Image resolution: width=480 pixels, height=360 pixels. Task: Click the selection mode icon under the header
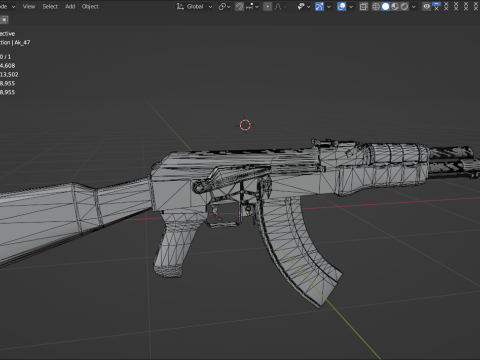click(4, 20)
